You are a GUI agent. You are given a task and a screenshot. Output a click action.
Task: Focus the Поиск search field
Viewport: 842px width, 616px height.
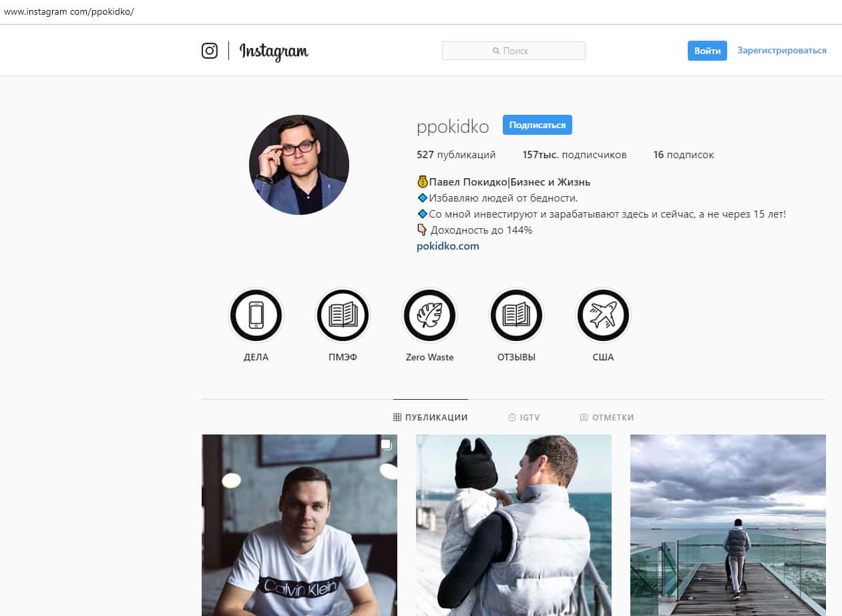click(513, 51)
